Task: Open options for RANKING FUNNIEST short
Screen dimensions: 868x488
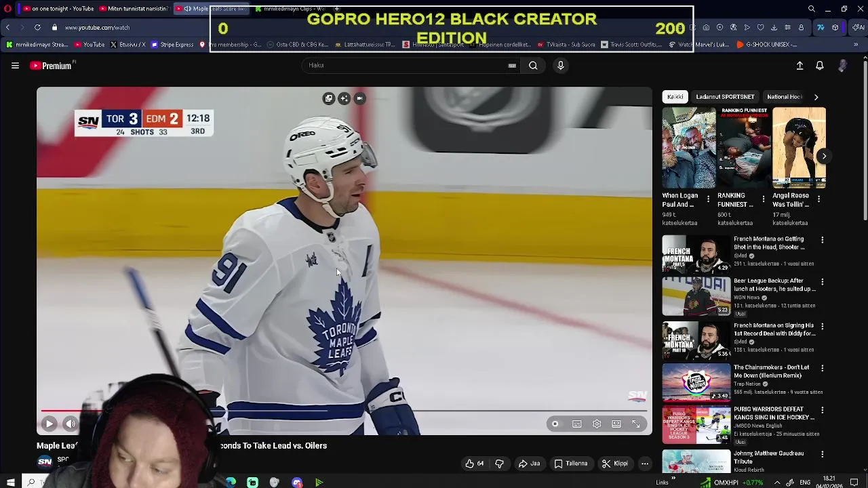Action: point(764,199)
